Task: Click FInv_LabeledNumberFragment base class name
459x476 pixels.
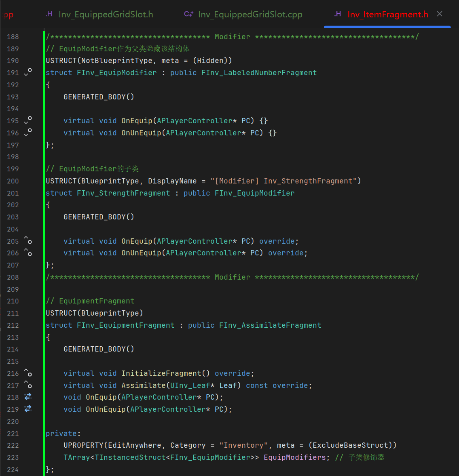Action: point(259,73)
